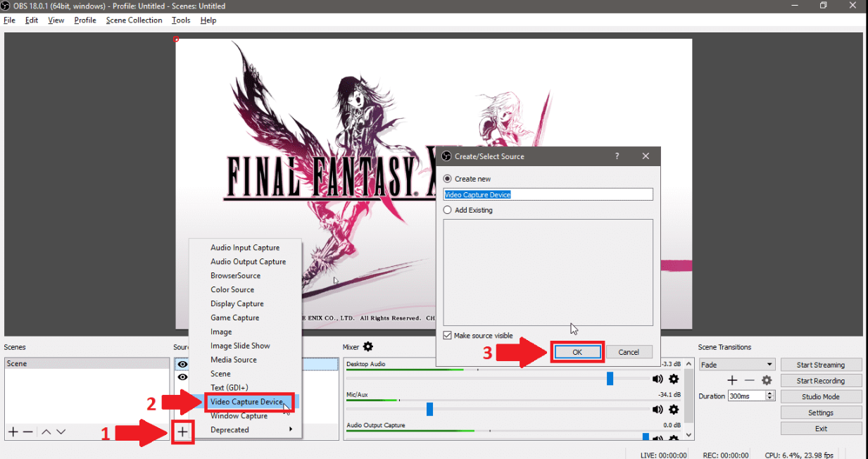Add a scene transition with plus
868x459 pixels.
tap(732, 380)
